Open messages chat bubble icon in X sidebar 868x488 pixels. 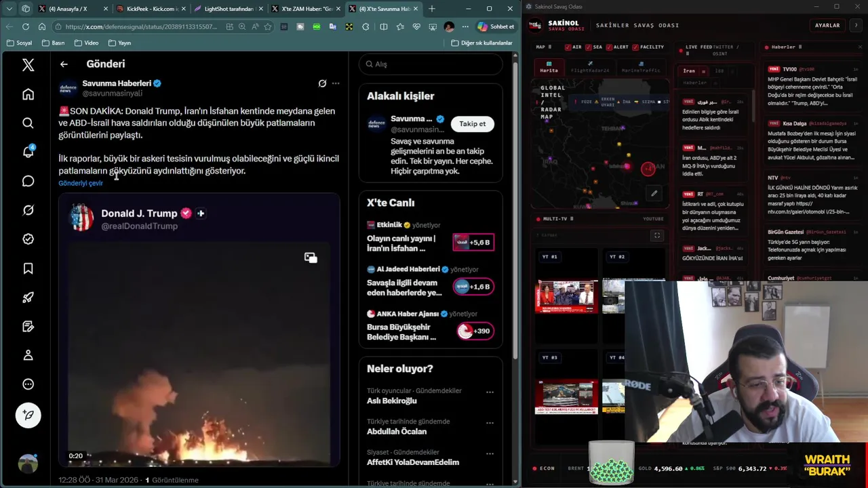point(28,181)
